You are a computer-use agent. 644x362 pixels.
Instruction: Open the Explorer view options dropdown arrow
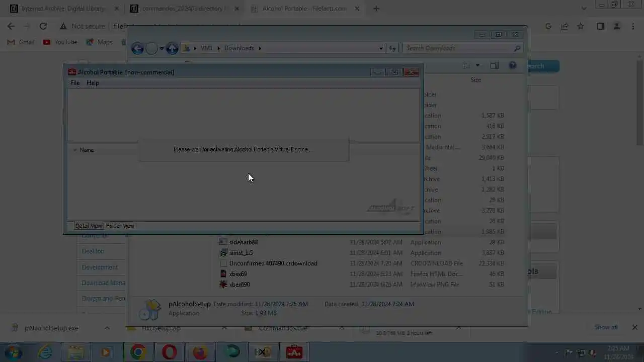tap(477, 66)
